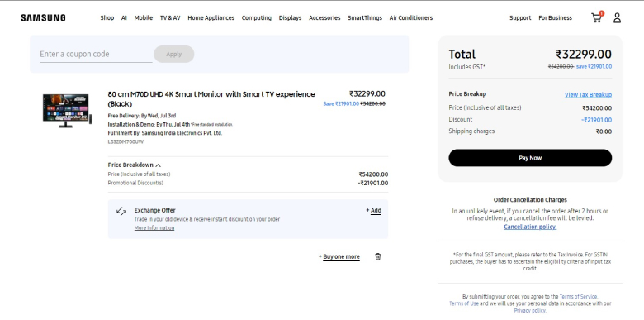Screen dimensions: 644x320
Task: Delete the monitor using the trash icon
Action: point(378,256)
